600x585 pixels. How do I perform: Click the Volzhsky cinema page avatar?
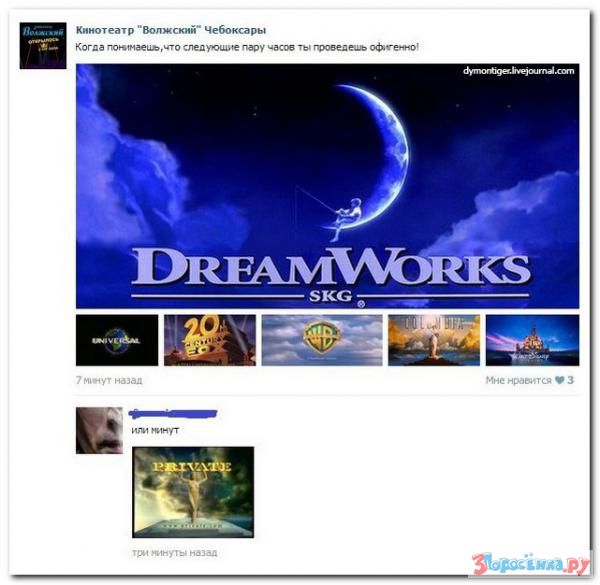tap(43, 46)
